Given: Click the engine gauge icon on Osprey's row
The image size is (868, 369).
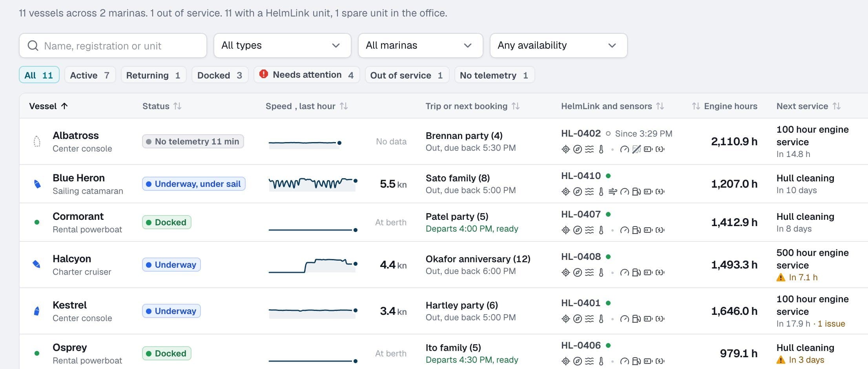Looking at the screenshot, I should [x=624, y=361].
